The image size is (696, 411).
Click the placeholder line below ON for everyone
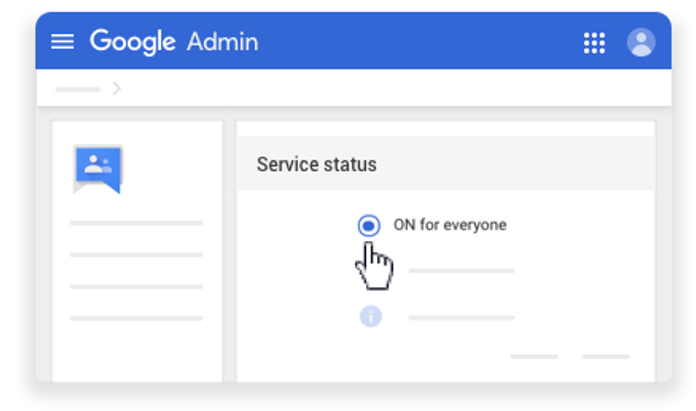coord(461,271)
